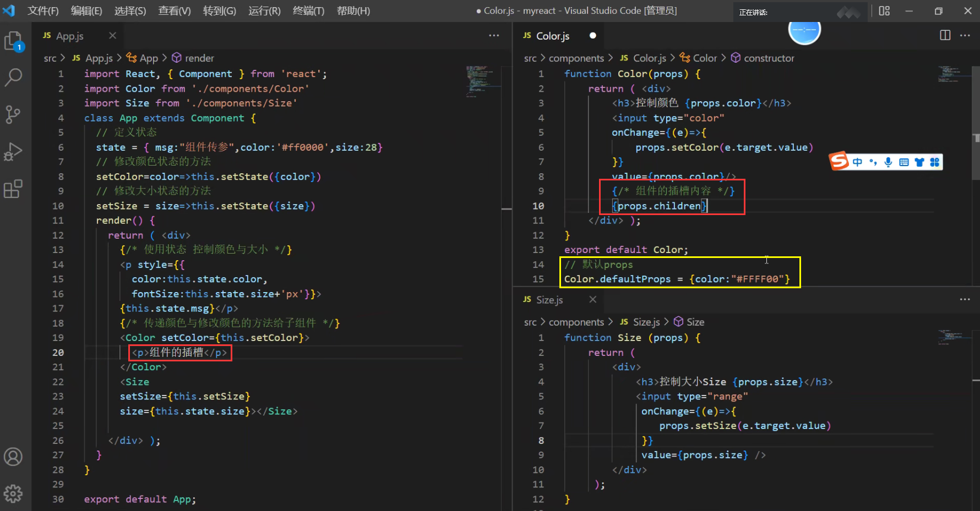Open the Sogou skin (shirt) icon
This screenshot has height=511, width=980.
919,162
